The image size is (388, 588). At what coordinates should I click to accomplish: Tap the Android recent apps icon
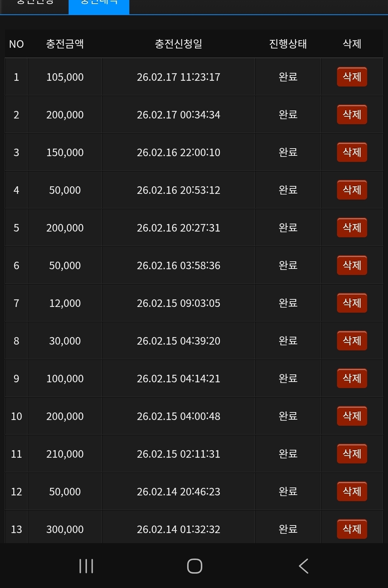click(x=86, y=566)
